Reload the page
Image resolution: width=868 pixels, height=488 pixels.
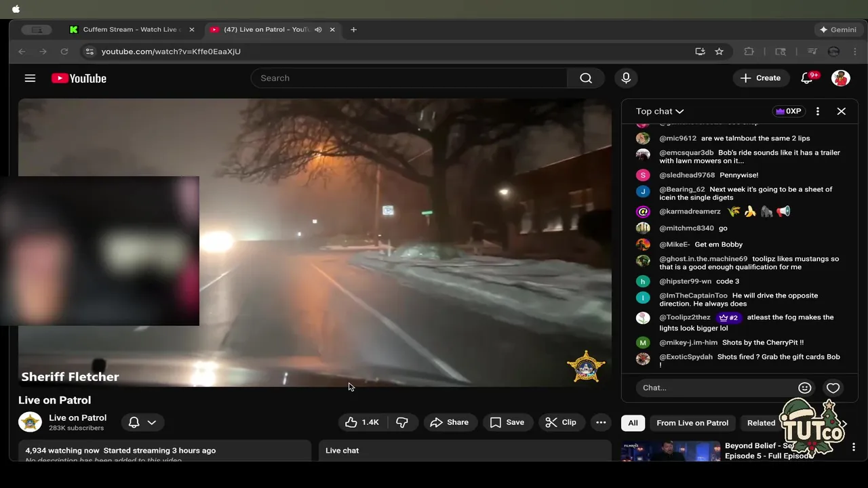pyautogui.click(x=64, y=52)
